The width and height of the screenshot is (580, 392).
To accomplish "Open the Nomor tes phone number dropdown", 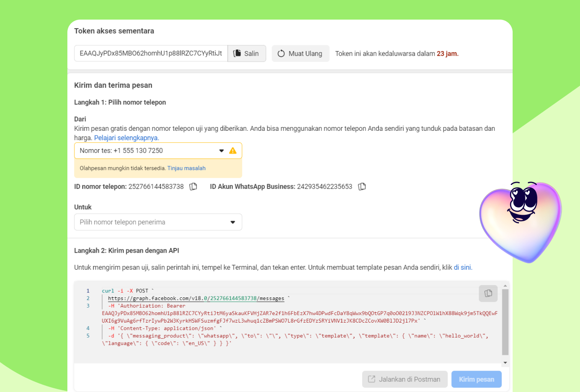I will 158,150.
